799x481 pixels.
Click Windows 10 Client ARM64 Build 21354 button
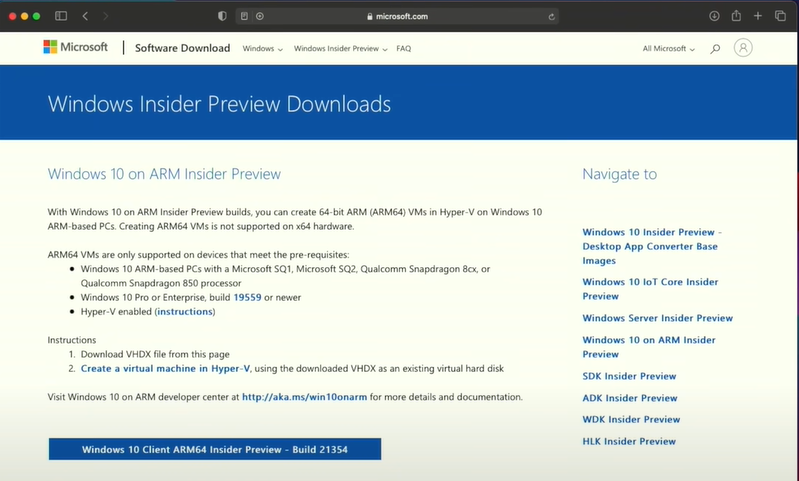click(215, 449)
